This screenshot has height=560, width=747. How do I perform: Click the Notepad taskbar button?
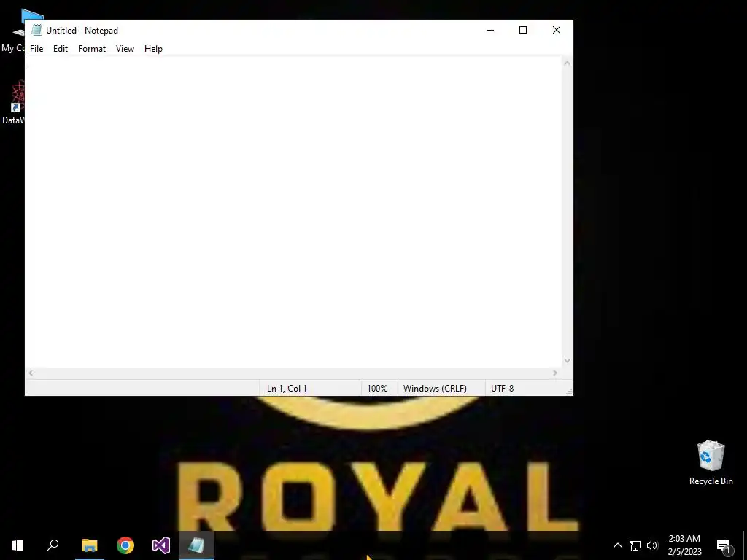pos(197,545)
